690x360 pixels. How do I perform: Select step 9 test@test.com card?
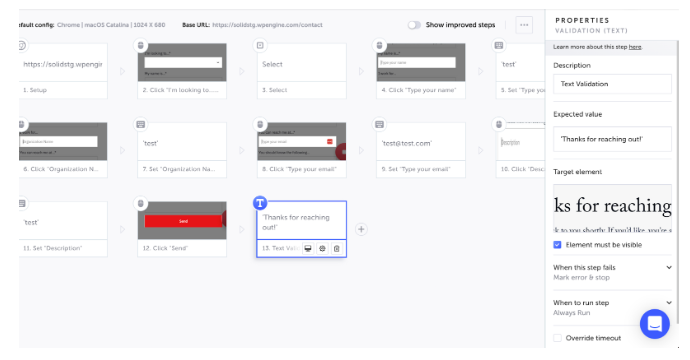pos(421,150)
